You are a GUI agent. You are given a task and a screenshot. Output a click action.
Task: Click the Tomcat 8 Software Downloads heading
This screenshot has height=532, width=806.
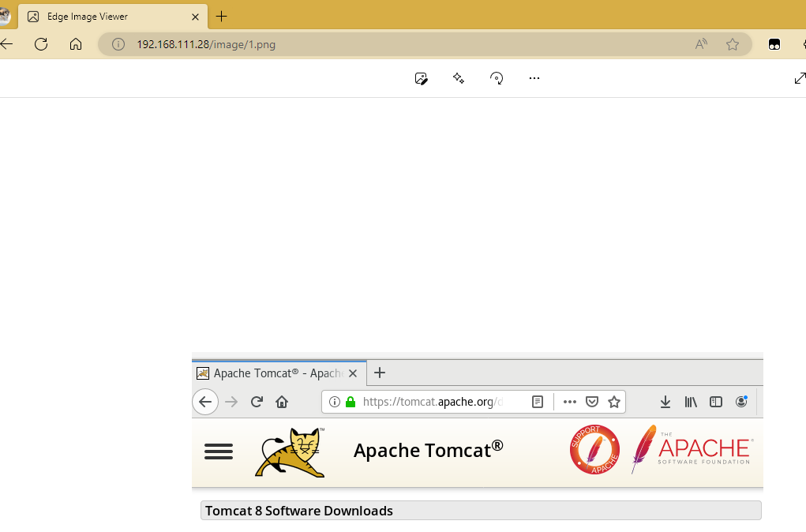(298, 511)
